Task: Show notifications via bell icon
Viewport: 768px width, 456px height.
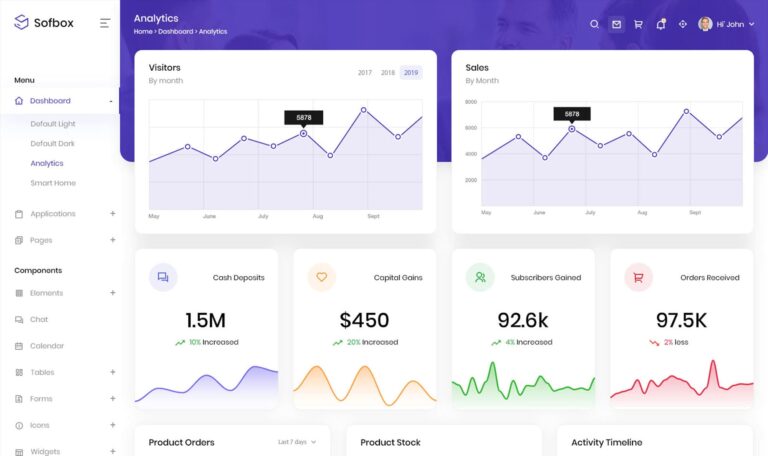Action: pyautogui.click(x=660, y=24)
